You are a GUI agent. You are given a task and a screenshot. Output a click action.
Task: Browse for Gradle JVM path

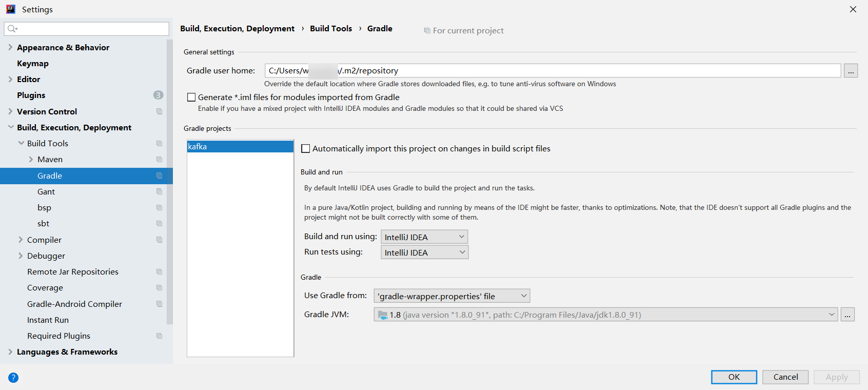click(x=847, y=315)
